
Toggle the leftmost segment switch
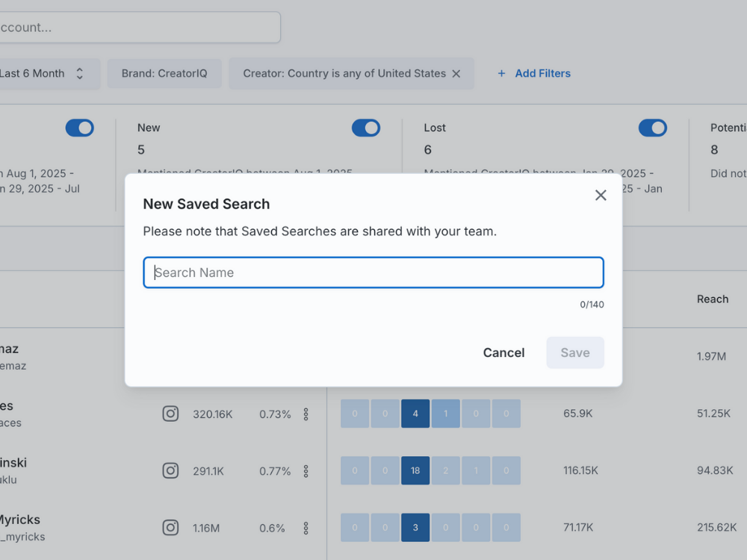pyautogui.click(x=79, y=128)
